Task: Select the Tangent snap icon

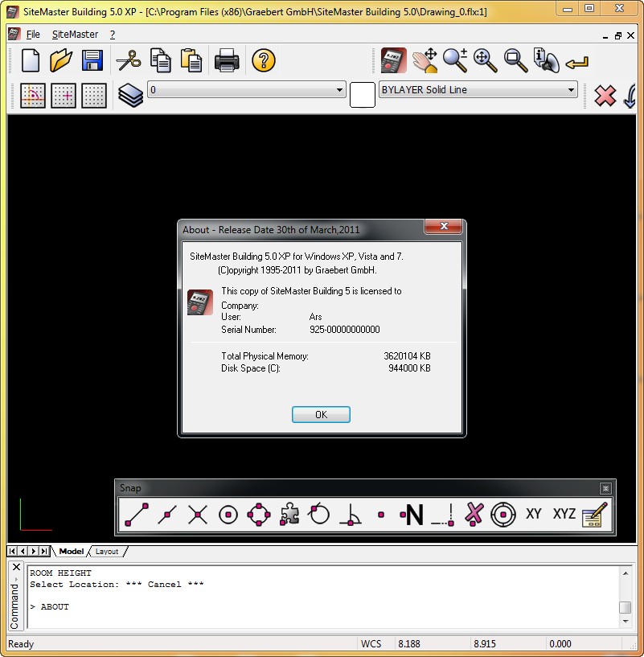Action: [x=319, y=514]
